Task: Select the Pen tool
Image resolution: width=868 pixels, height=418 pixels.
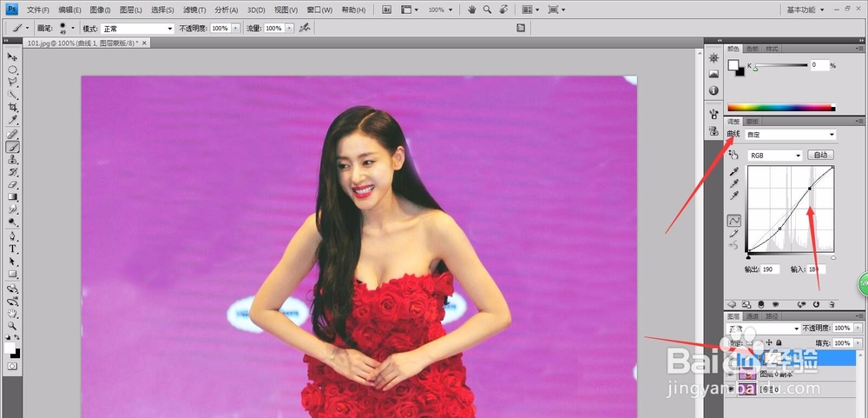Action: 12,236
